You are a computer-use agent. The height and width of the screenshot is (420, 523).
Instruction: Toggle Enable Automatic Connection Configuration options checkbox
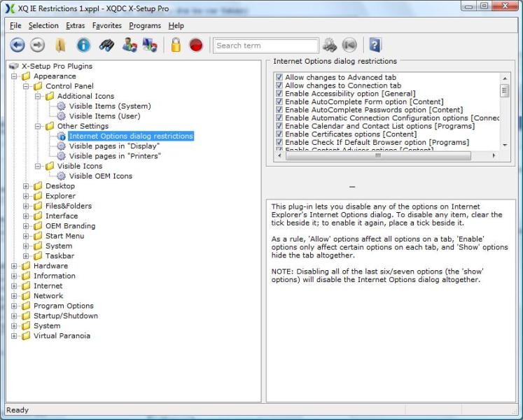click(x=279, y=118)
